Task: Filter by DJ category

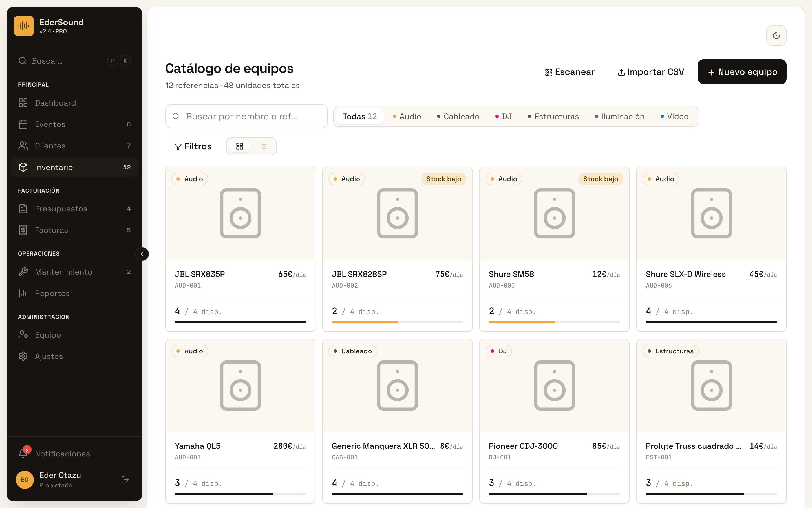Action: point(503,116)
